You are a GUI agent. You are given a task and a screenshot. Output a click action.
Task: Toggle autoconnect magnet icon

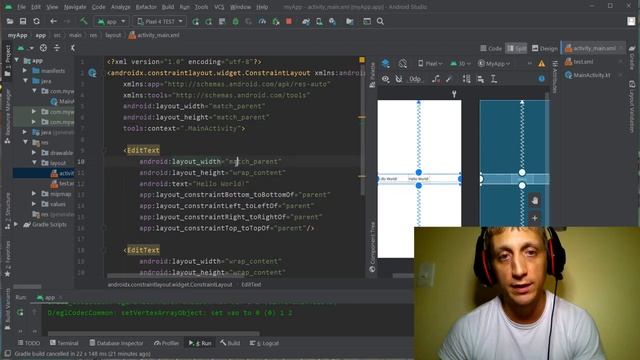pos(399,79)
